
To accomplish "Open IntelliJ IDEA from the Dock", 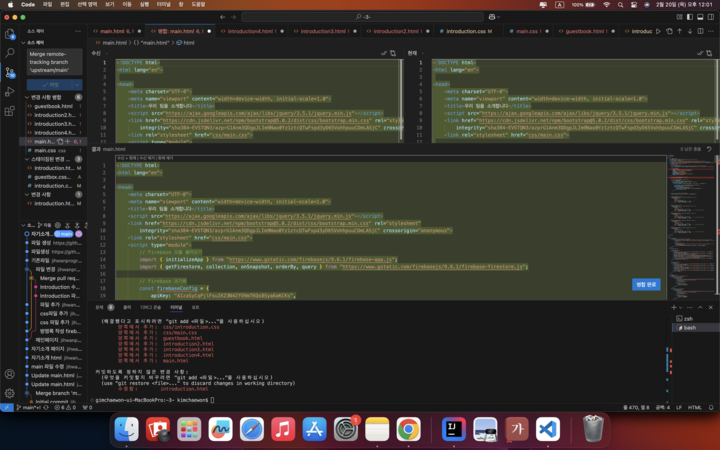I will click(x=454, y=429).
